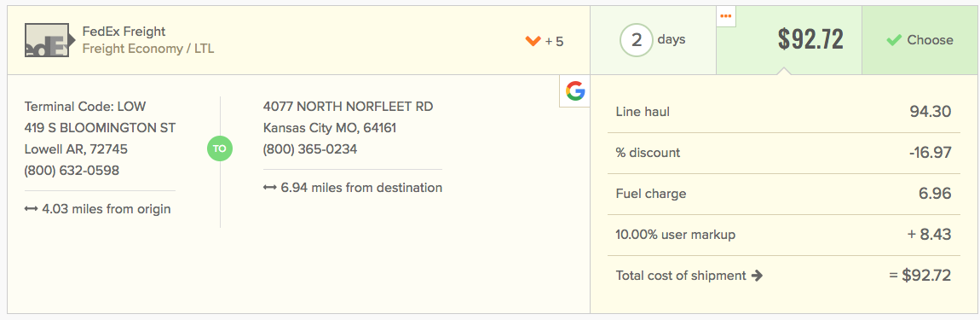Open Google maps icon for route
This screenshot has width=980, height=320.
coord(575,91)
